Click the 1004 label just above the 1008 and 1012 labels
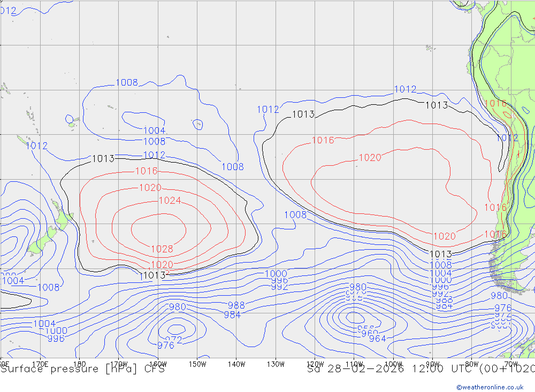 click(155, 130)
